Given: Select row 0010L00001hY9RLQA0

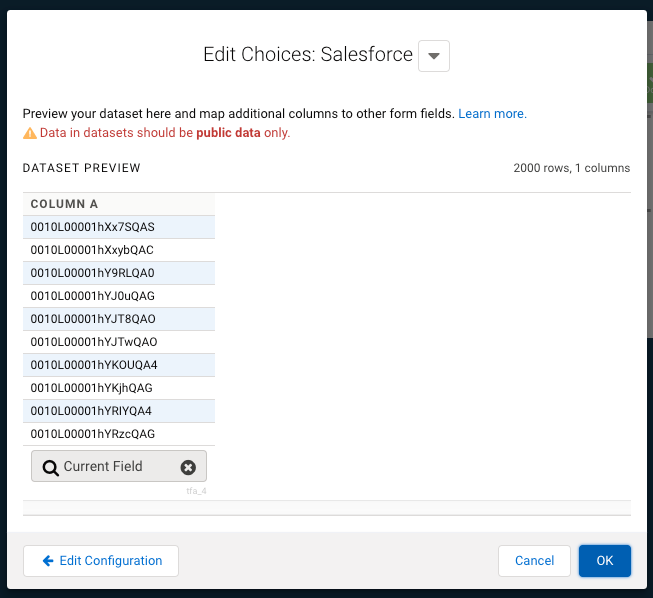Looking at the screenshot, I should click(x=92, y=273).
